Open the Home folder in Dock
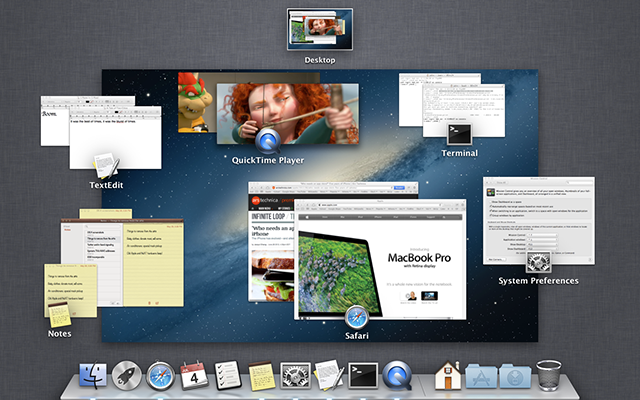640x400 pixels. tap(448, 375)
